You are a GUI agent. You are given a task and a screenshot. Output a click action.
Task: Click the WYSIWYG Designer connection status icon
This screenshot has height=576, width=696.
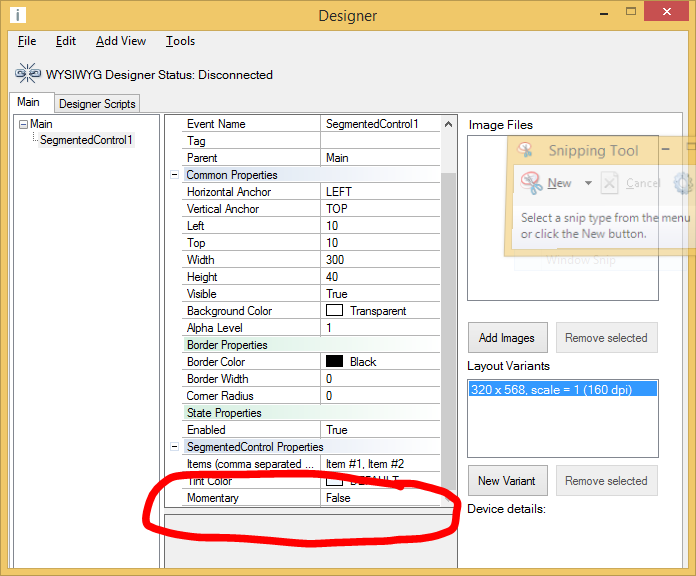[x=28, y=74]
